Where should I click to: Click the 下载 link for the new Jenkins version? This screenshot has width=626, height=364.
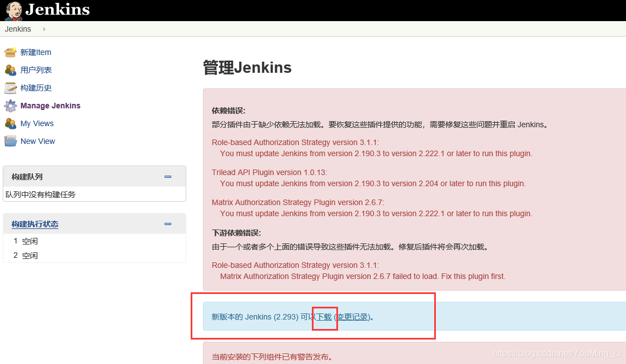[324, 317]
